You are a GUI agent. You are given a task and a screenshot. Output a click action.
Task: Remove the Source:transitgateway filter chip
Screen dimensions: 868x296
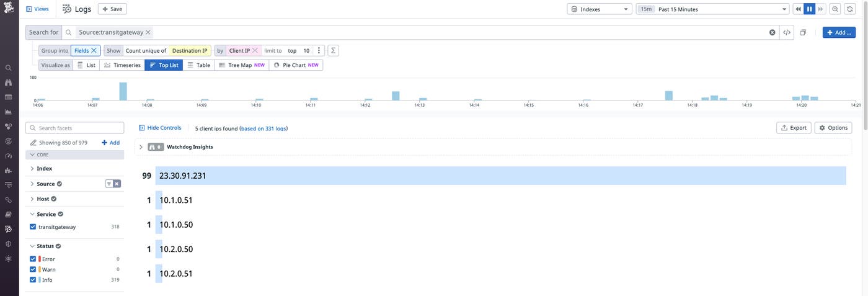pyautogui.click(x=148, y=32)
